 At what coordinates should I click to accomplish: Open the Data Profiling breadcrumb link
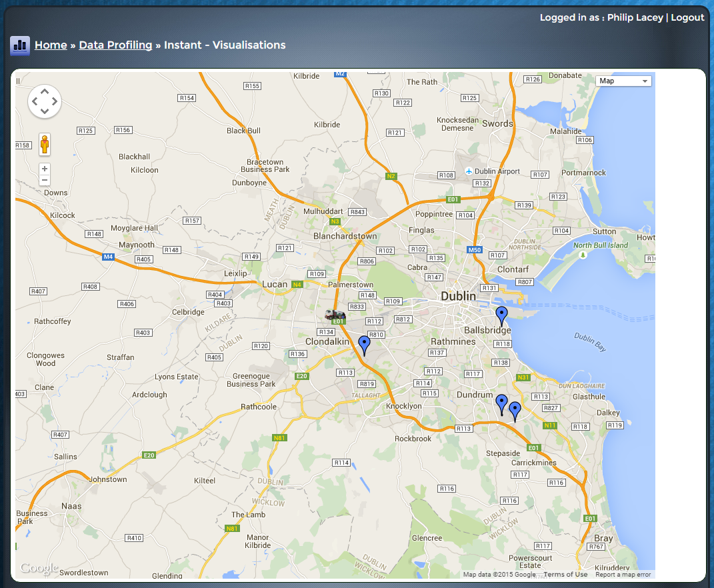coord(115,45)
